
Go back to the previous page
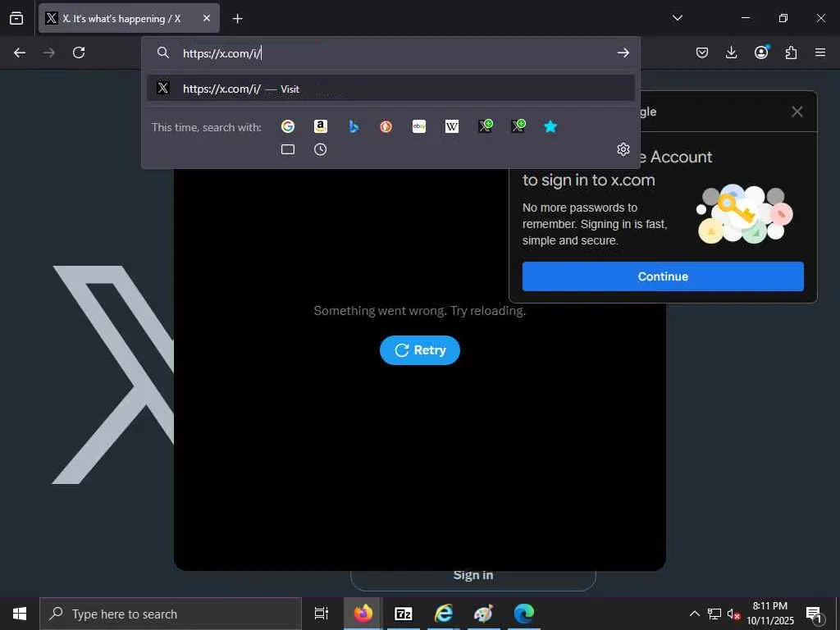(20, 52)
